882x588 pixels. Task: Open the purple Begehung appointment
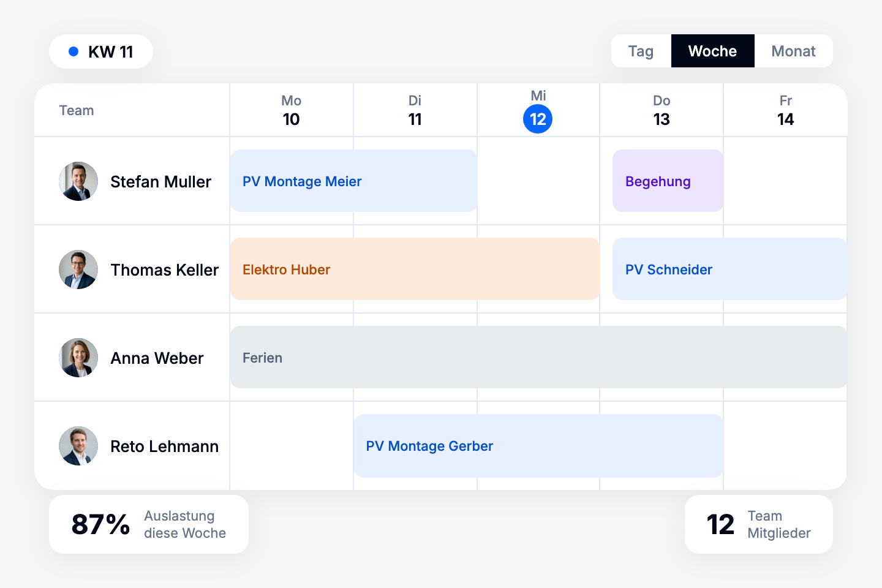pyautogui.click(x=668, y=181)
